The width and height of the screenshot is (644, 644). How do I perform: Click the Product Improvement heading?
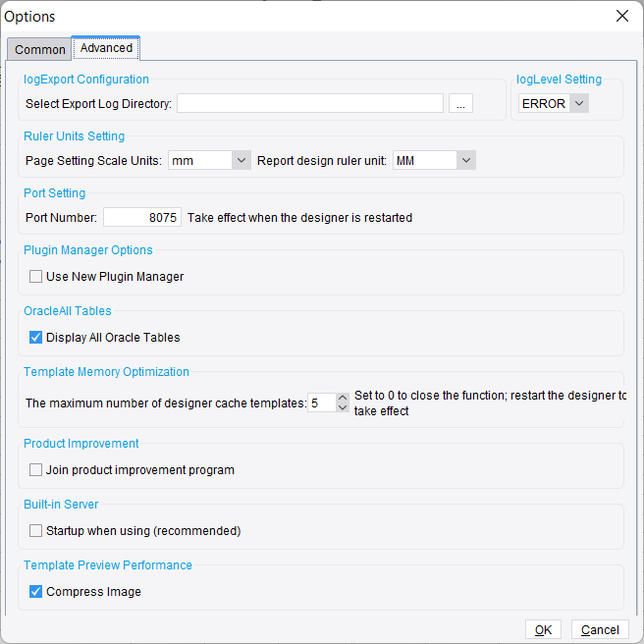tap(81, 444)
